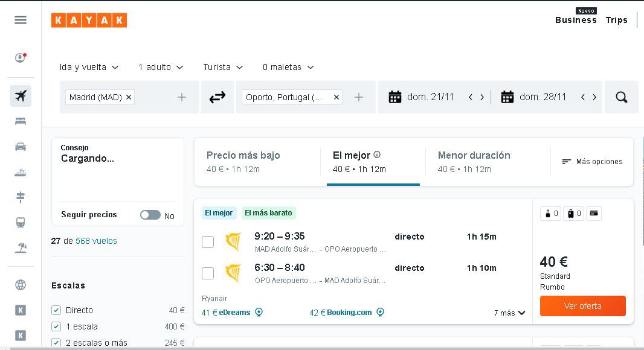Go to next day for departure 21/11
Screen dimensions: 644x350
(482, 97)
